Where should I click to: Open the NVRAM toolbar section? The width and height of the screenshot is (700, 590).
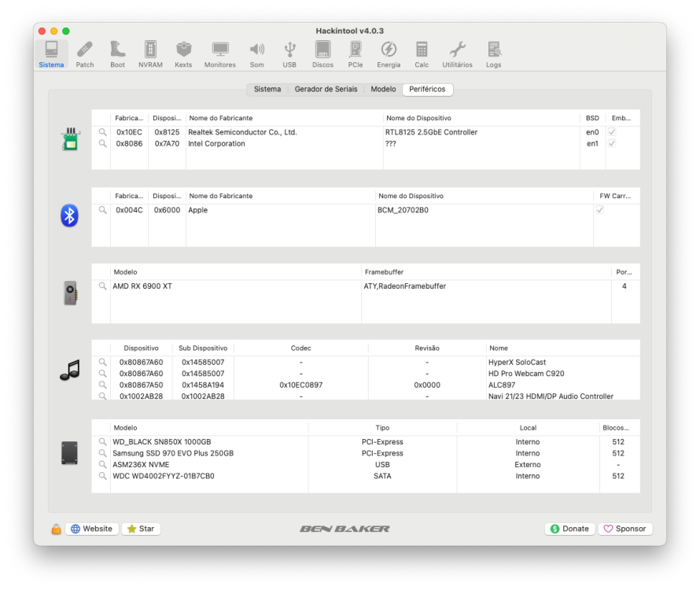click(150, 54)
